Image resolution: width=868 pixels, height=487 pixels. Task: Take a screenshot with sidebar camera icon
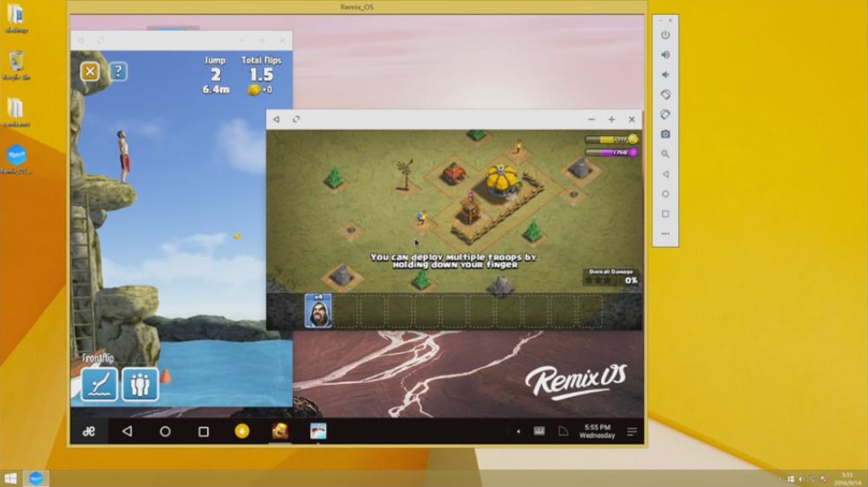point(665,134)
